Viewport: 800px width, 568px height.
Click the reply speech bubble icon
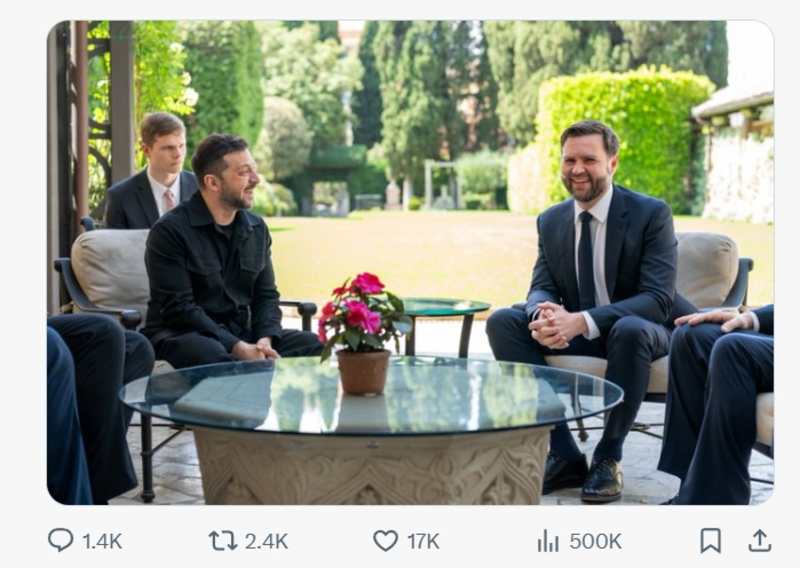click(61, 541)
